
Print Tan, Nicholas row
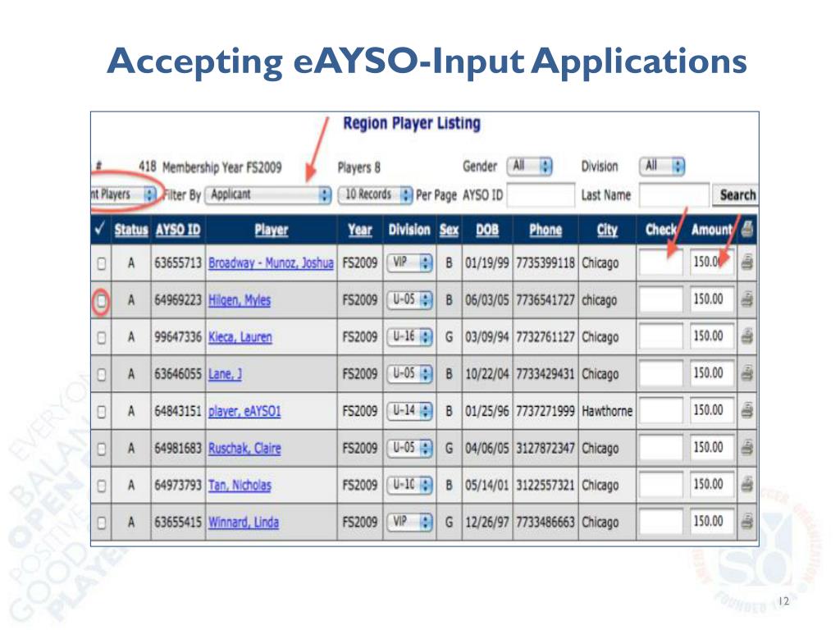pos(747,485)
